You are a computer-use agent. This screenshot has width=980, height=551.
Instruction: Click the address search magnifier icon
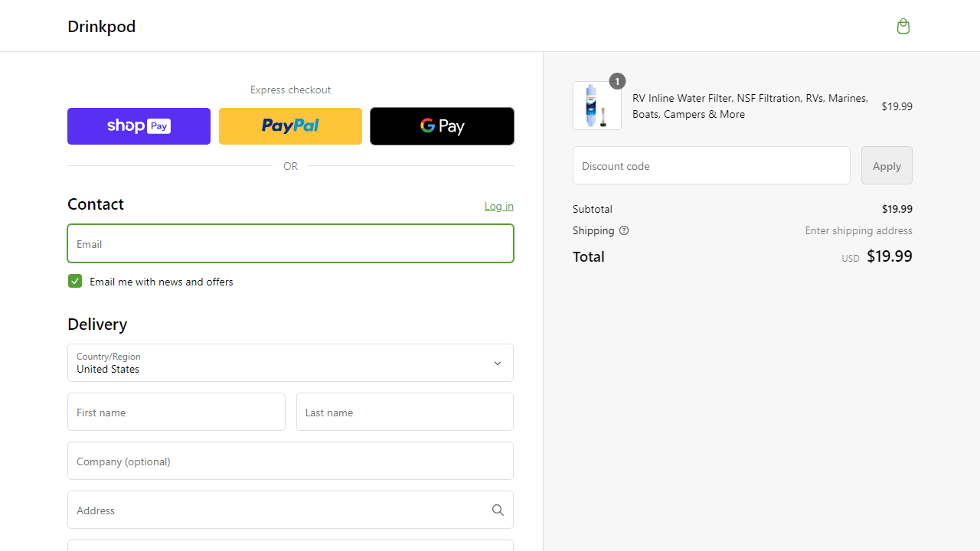click(498, 510)
